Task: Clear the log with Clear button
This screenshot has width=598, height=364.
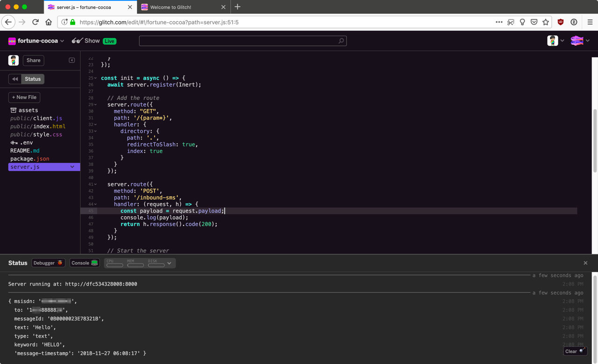Action: tap(575, 351)
